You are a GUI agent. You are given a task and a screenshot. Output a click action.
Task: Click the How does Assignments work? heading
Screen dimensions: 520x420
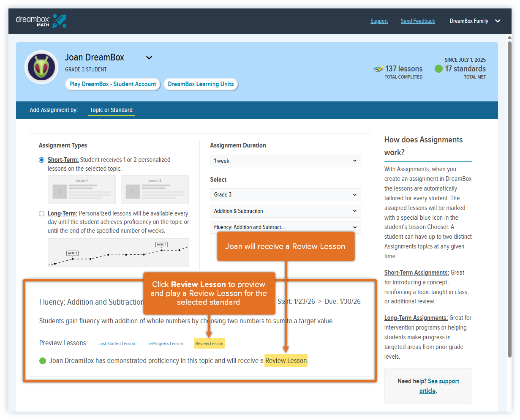coord(423,146)
